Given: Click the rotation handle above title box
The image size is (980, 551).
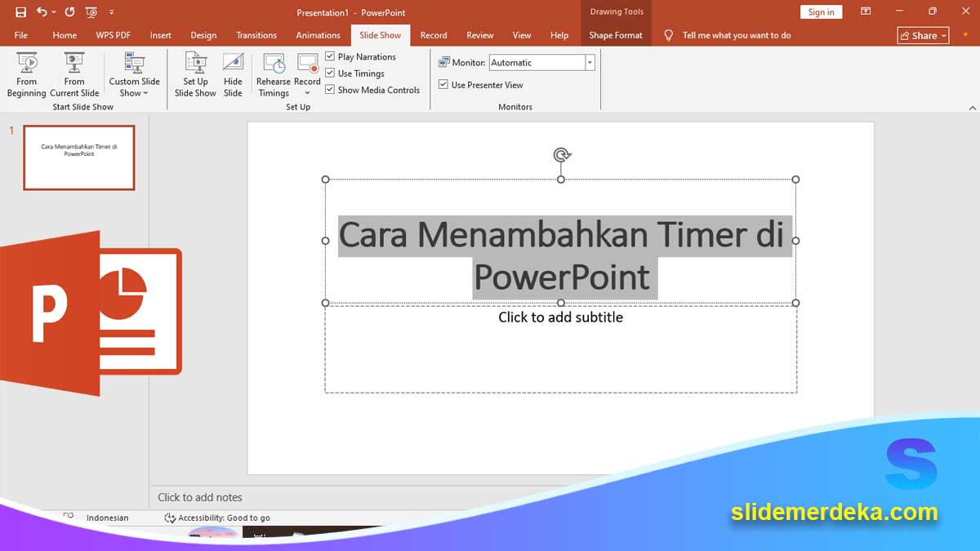Looking at the screenshot, I should pyautogui.click(x=561, y=154).
